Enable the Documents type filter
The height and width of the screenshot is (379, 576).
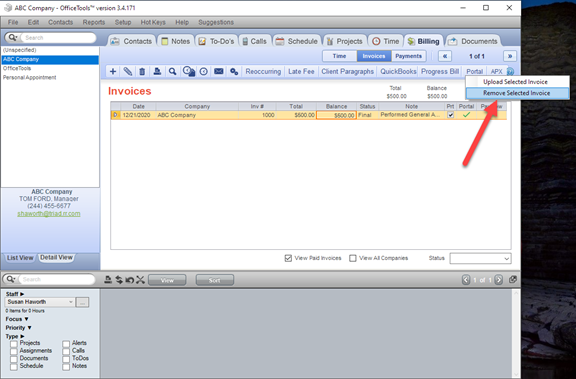(14, 359)
